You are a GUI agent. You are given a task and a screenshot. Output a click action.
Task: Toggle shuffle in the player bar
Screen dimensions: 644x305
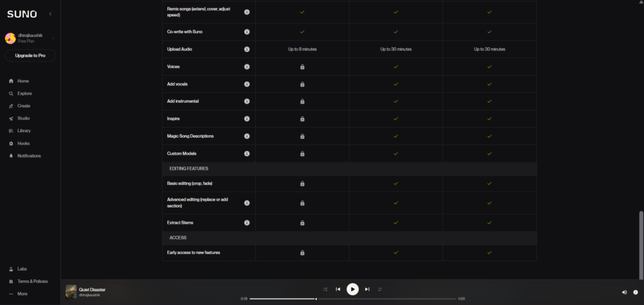point(325,289)
